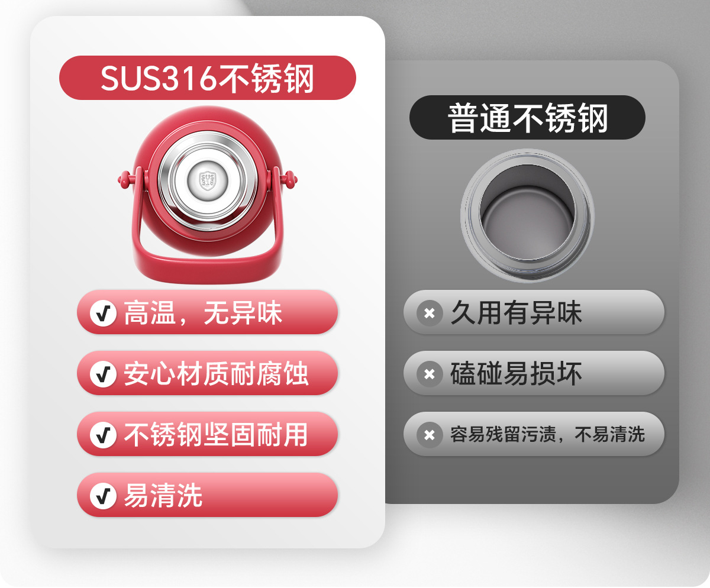The image size is (710, 588).
Task: Click the SUS316 shield logo on the lid
Action: (207, 179)
